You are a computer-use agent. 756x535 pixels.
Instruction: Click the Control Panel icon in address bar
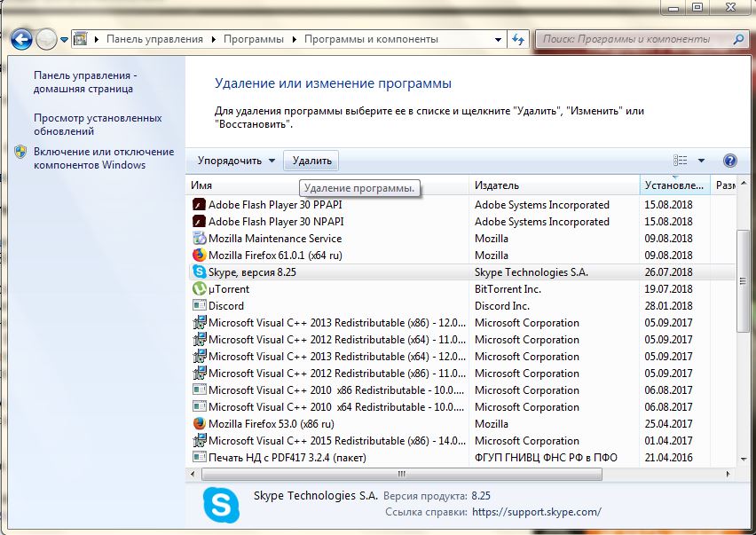coord(81,39)
